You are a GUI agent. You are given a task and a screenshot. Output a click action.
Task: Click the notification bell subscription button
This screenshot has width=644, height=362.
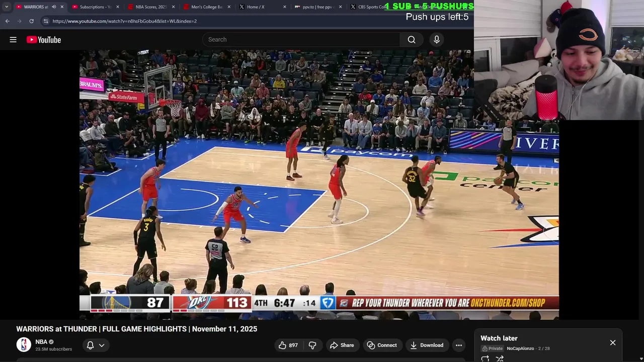point(90,345)
